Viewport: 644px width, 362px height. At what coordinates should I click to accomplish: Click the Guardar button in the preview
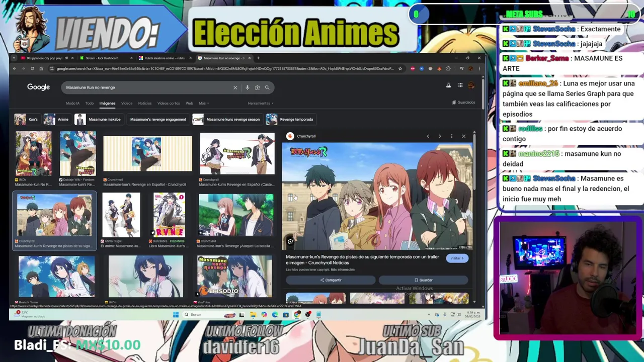[423, 280]
